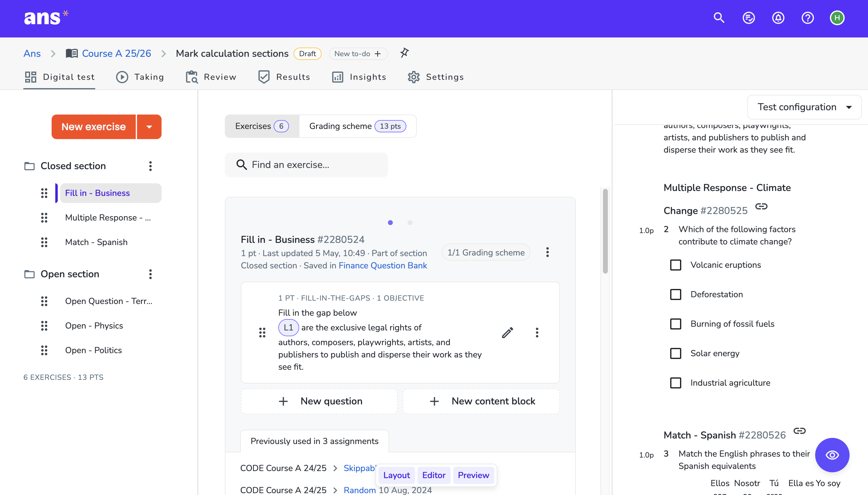Screen dimensions: 868x495
Task: Open Previously used in 3 assignments tab
Action: (x=315, y=441)
